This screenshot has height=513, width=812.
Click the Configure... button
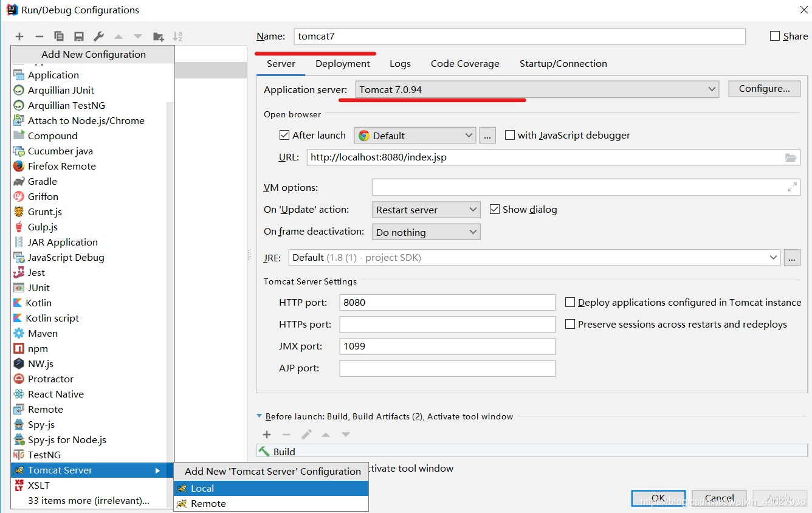click(x=765, y=89)
